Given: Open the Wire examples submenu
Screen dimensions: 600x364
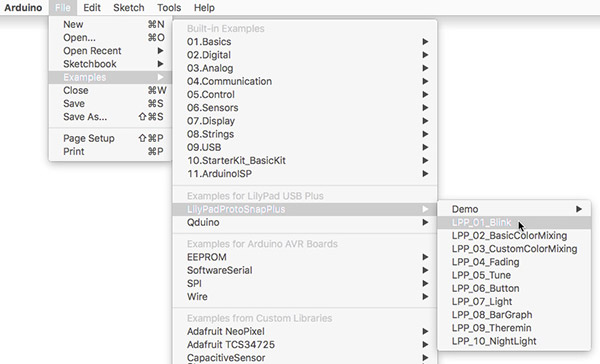Looking at the screenshot, I should 305,297.
